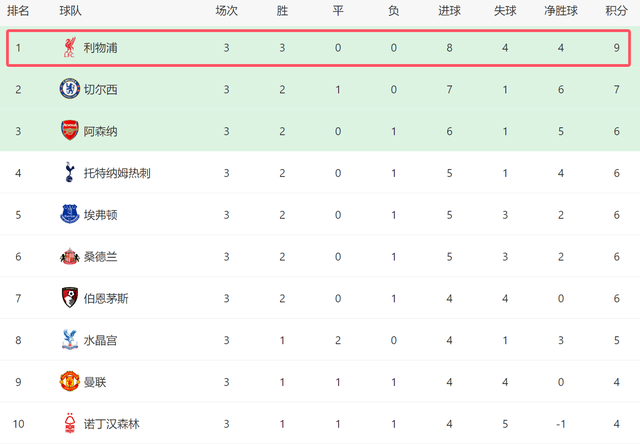Click the 场次 column header

pos(227,12)
